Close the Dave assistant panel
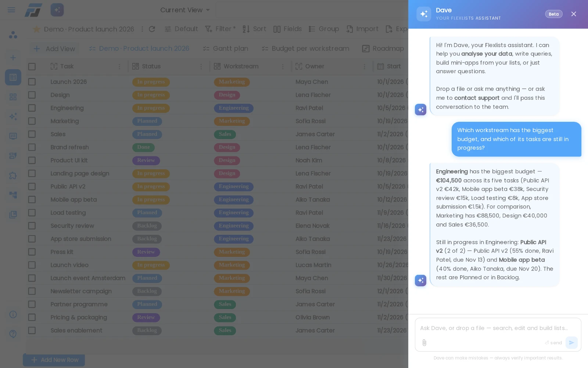Screen dimensions: 588x368 [574, 14]
